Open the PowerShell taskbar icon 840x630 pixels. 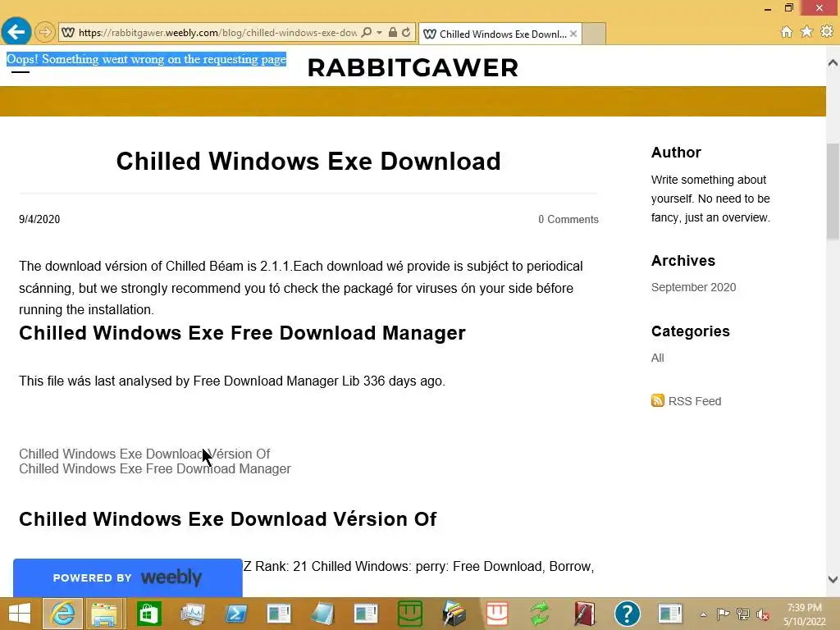click(235, 614)
